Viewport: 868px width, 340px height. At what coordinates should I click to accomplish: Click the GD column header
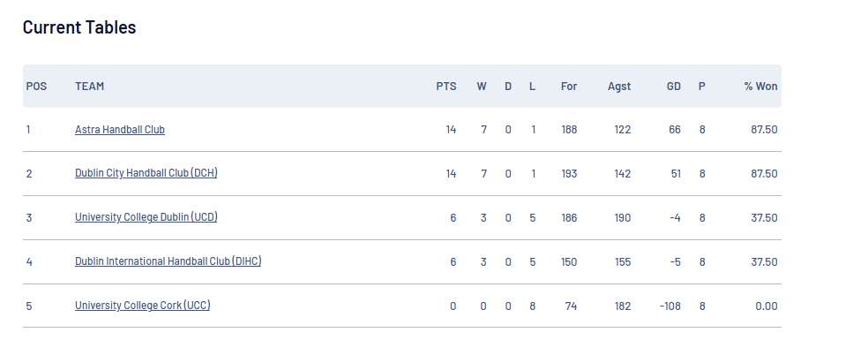coord(674,87)
